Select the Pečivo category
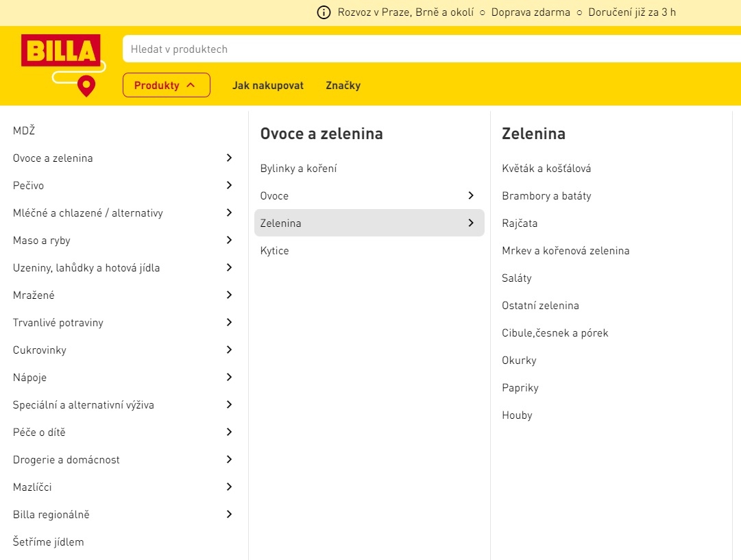 (x=28, y=185)
